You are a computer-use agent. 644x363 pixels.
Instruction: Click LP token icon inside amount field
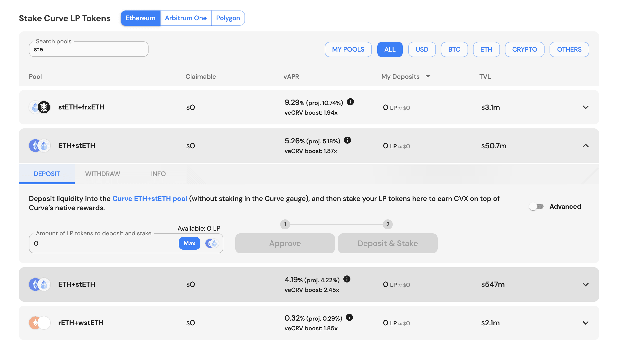pyautogui.click(x=212, y=243)
